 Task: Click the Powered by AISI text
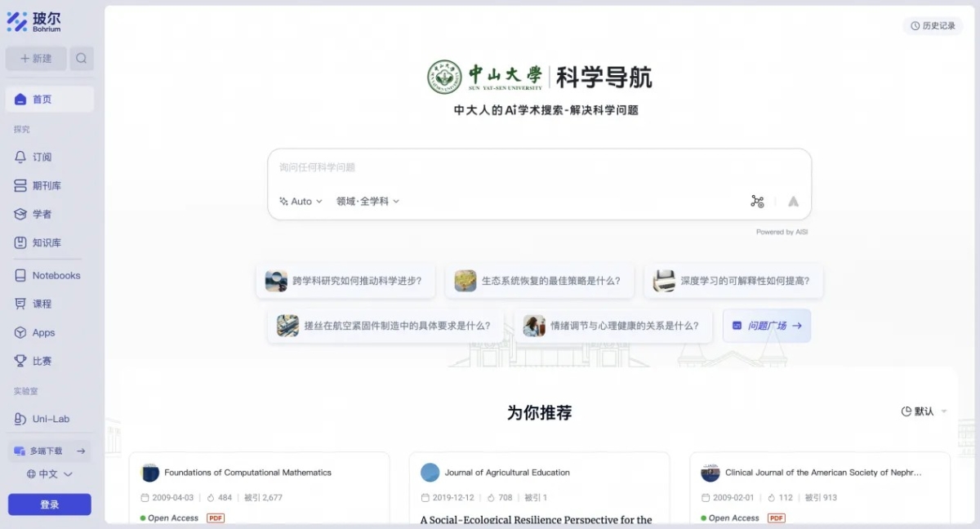[x=782, y=232]
